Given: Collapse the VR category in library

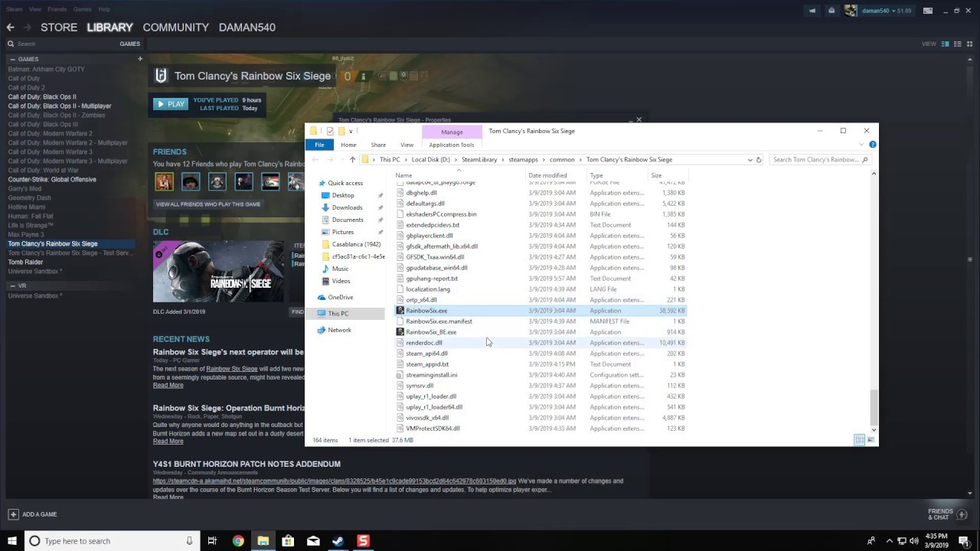Looking at the screenshot, I should click(x=12, y=286).
